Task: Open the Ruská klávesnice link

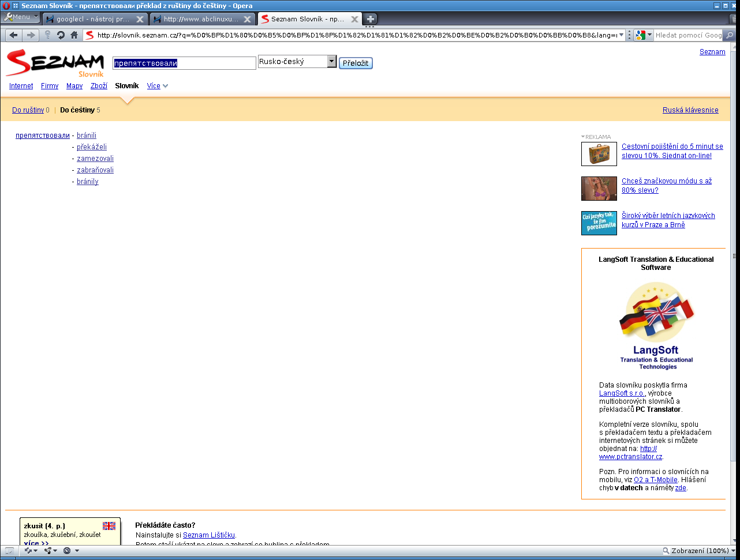Action: (x=690, y=110)
